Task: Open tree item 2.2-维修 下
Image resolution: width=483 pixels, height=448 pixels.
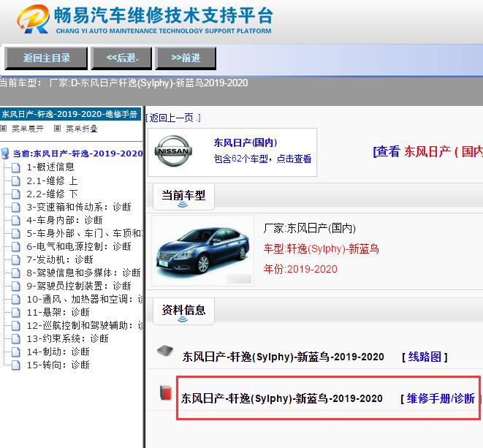Action: (x=52, y=194)
